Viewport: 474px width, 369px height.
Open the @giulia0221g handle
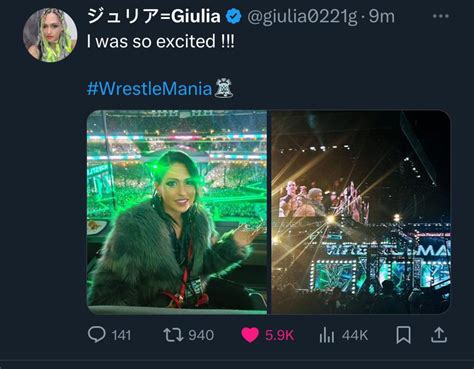(302, 17)
